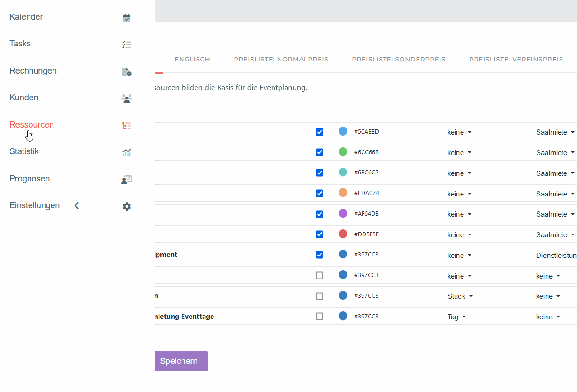Open Einstellungen using the gear icon

(127, 206)
